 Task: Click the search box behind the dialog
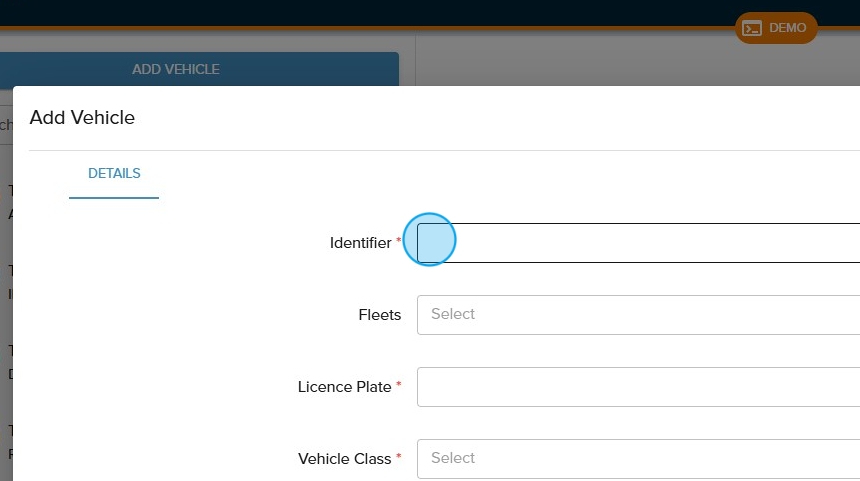pyautogui.click(x=5, y=125)
